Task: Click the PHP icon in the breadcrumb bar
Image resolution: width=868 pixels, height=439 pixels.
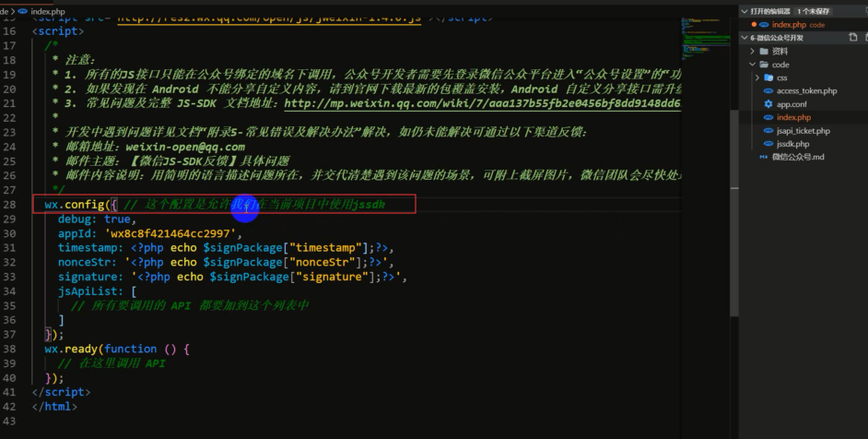Action: [23, 11]
